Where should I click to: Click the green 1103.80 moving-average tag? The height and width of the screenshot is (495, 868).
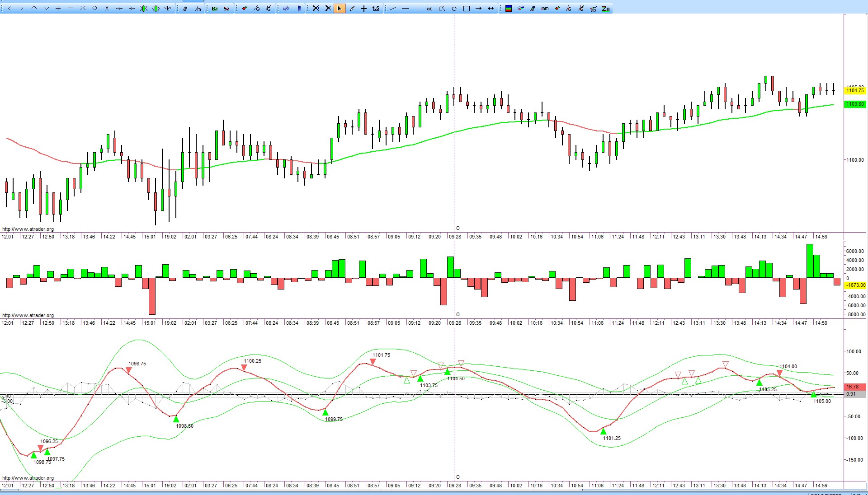(x=855, y=104)
